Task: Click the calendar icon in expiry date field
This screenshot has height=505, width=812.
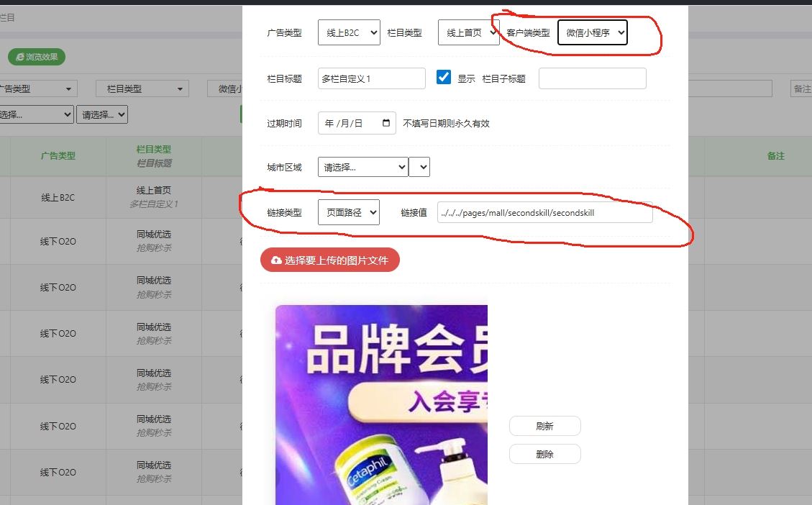Action: pos(386,123)
